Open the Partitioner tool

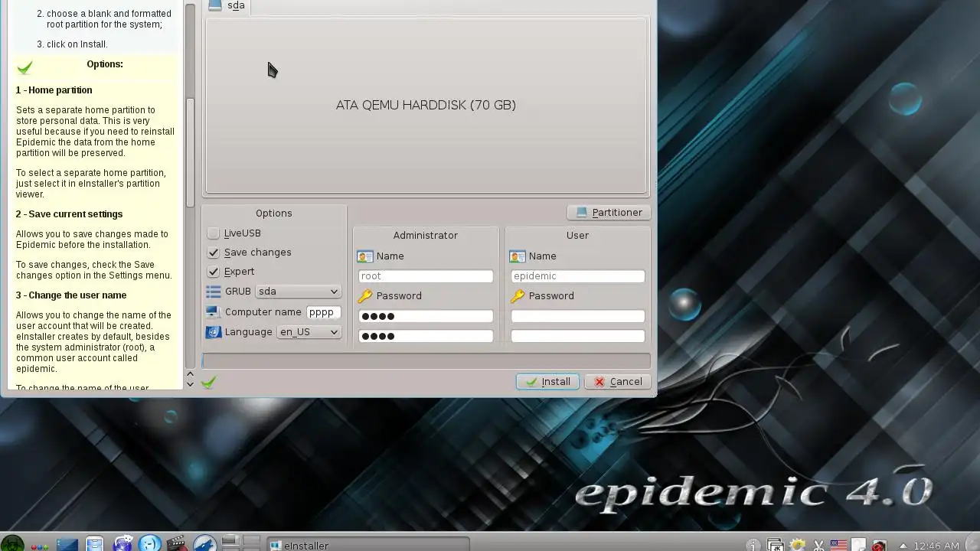point(609,212)
